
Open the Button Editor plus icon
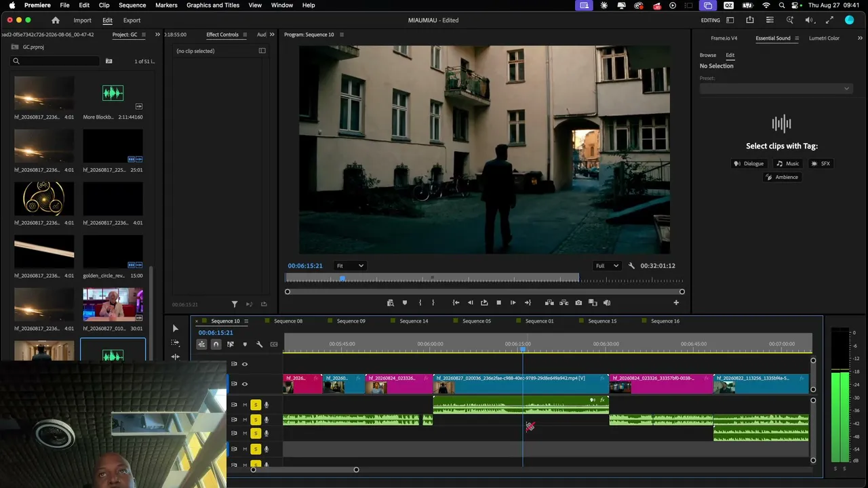676,303
